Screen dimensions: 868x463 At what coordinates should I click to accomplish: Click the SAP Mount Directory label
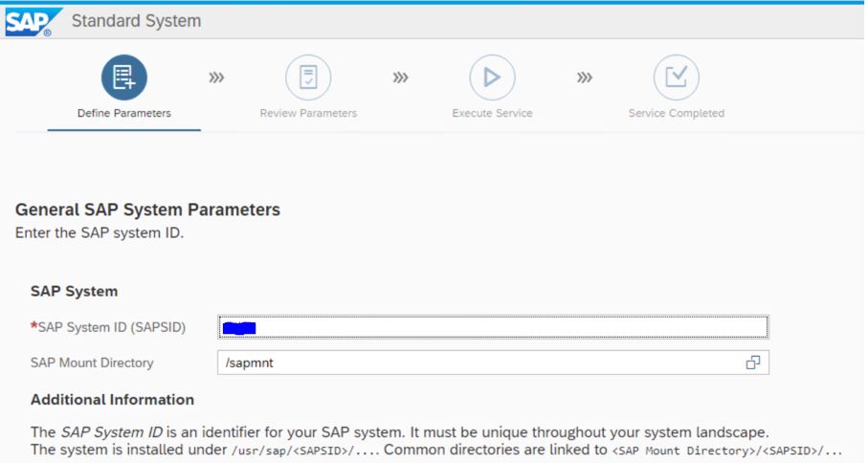point(92,363)
